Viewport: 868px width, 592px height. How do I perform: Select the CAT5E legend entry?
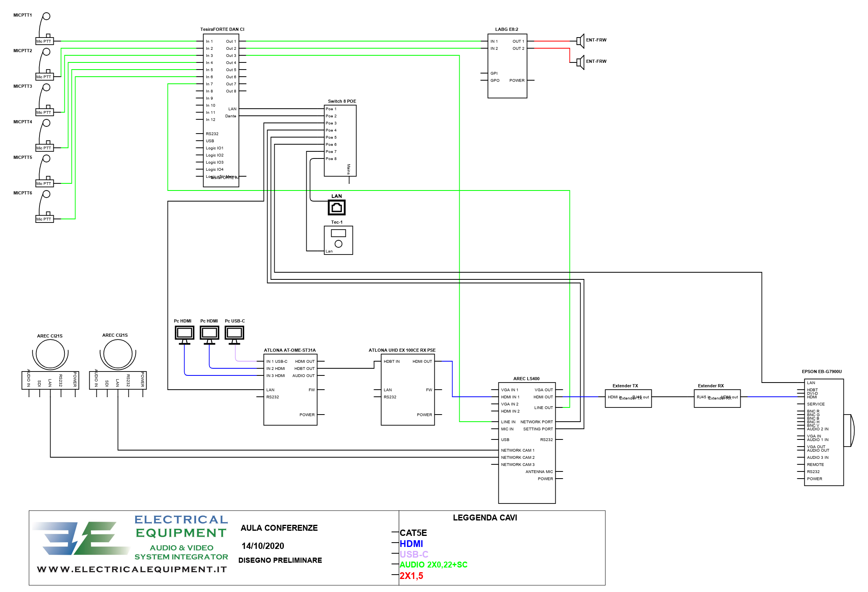tap(413, 533)
